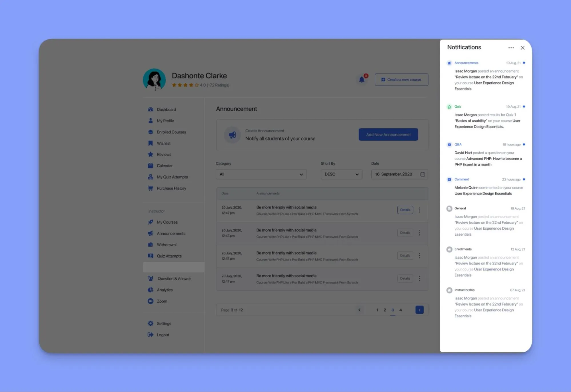Open the Settings gear icon
Viewport: 571px width, 392px height.
[151, 324]
